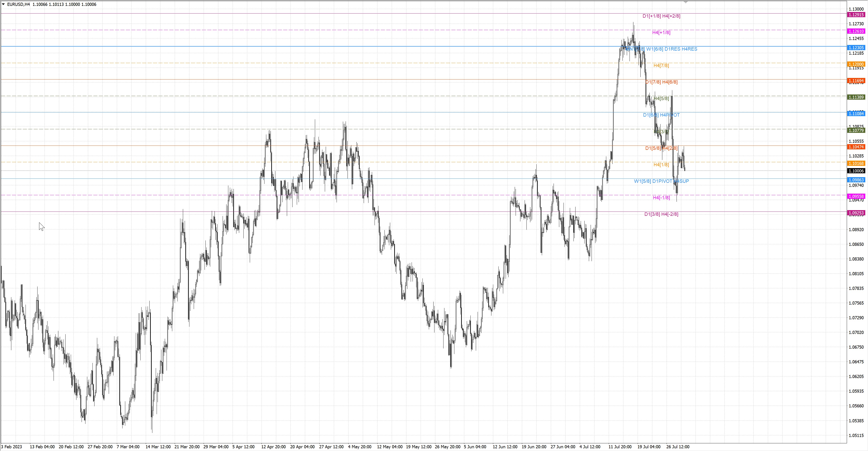Select the blue 1.12305 price tag

(856, 48)
